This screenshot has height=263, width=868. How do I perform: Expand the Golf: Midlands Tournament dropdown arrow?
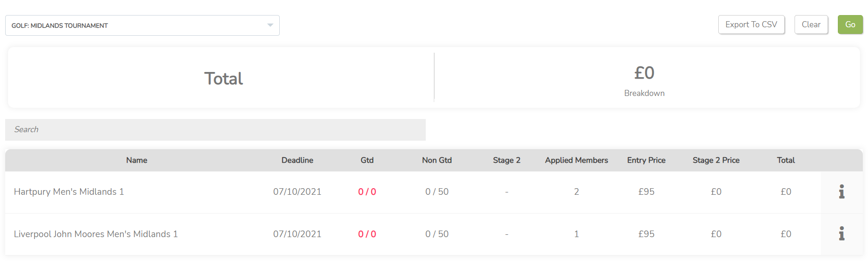click(270, 25)
